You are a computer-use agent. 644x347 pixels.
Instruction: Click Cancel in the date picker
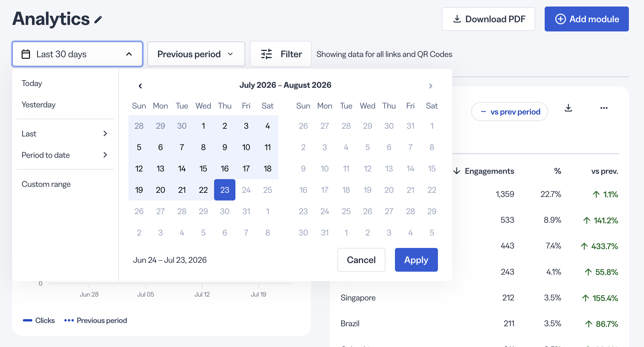coord(361,260)
